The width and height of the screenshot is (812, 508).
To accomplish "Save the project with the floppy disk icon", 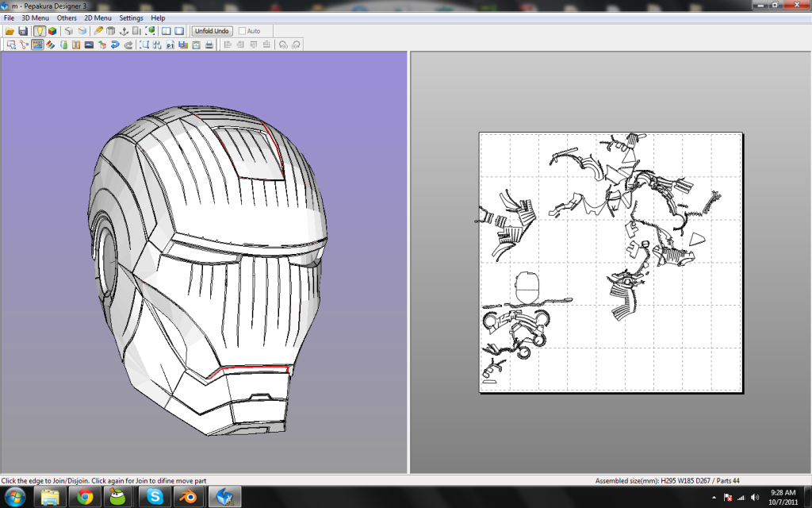I will click(23, 31).
